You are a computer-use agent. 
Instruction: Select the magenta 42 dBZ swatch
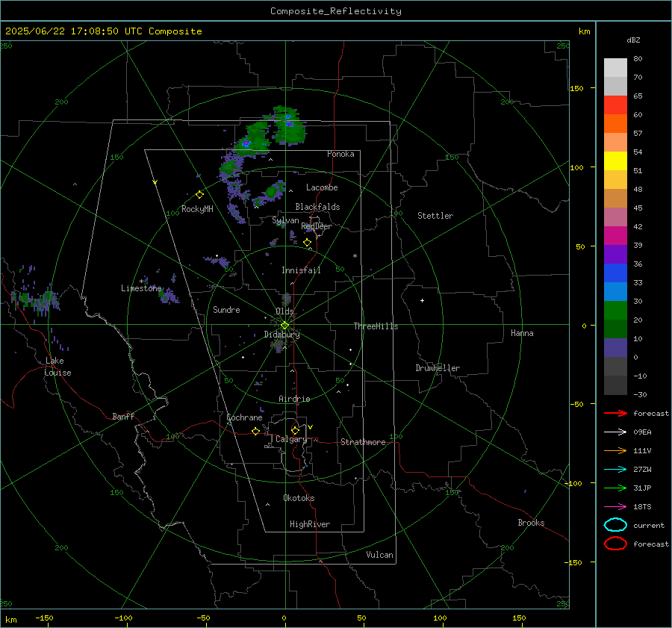pos(615,235)
